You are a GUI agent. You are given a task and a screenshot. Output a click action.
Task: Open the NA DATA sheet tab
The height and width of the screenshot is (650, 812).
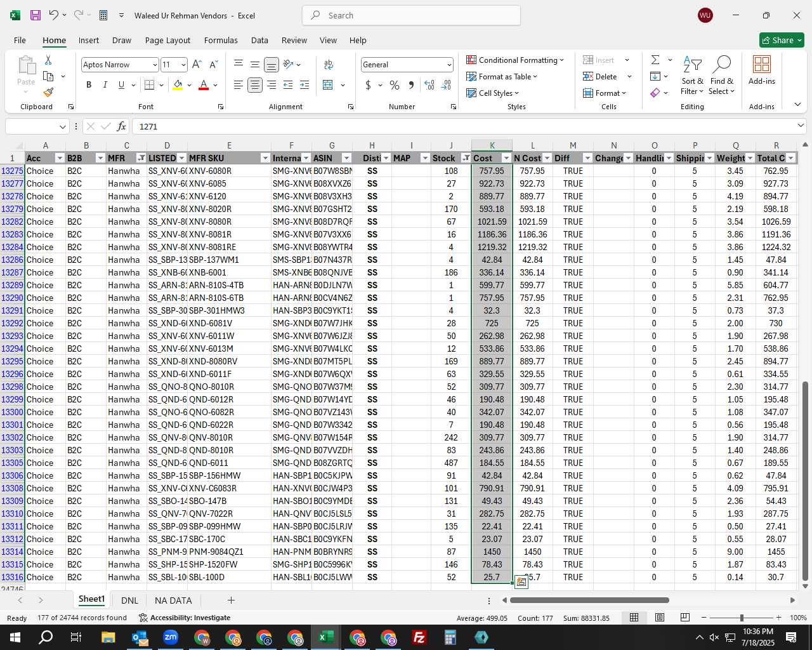pos(173,600)
